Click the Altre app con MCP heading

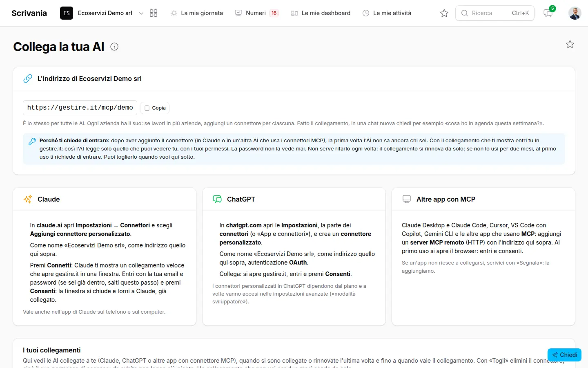coord(446,199)
